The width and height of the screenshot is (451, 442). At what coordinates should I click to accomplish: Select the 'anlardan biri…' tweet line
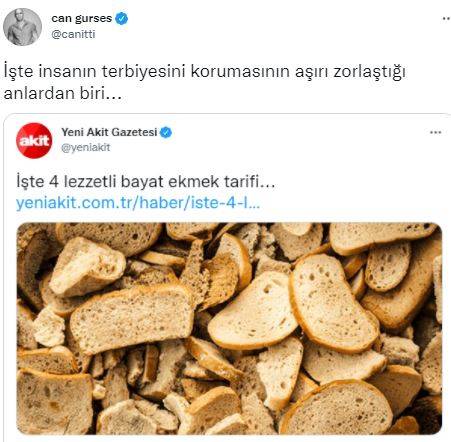[x=63, y=93]
